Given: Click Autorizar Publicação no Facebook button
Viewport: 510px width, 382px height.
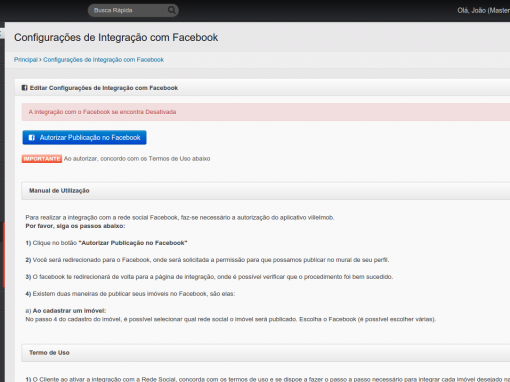Looking at the screenshot, I should tap(84, 137).
